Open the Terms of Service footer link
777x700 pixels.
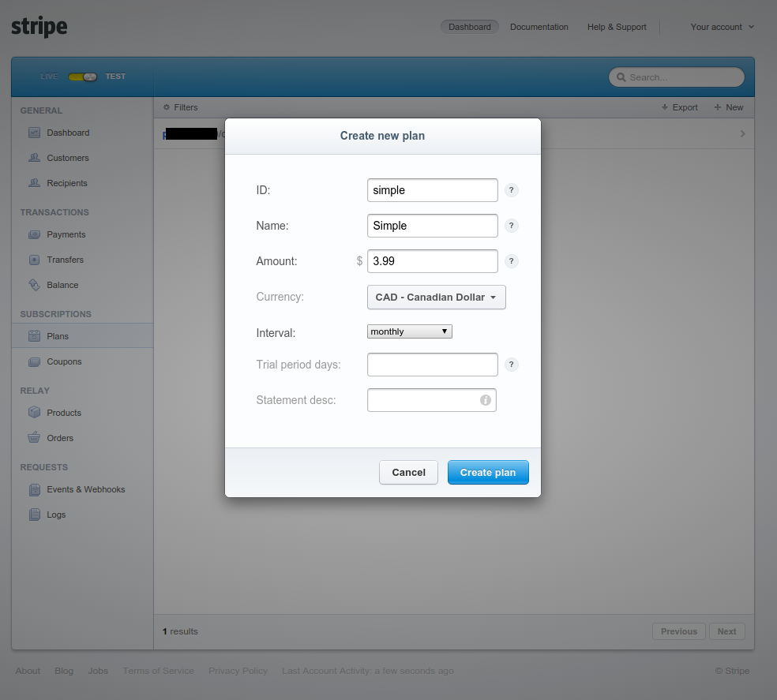pyautogui.click(x=158, y=671)
